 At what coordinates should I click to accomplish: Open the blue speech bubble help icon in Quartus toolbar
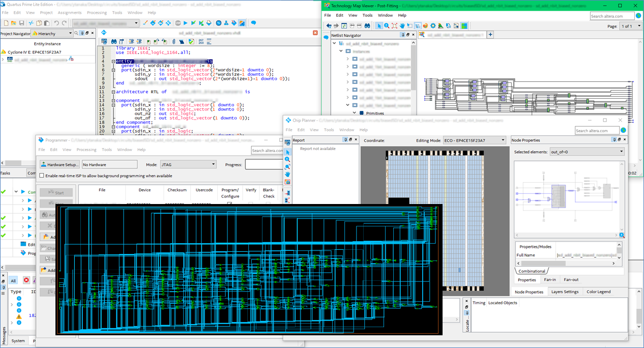coord(253,23)
